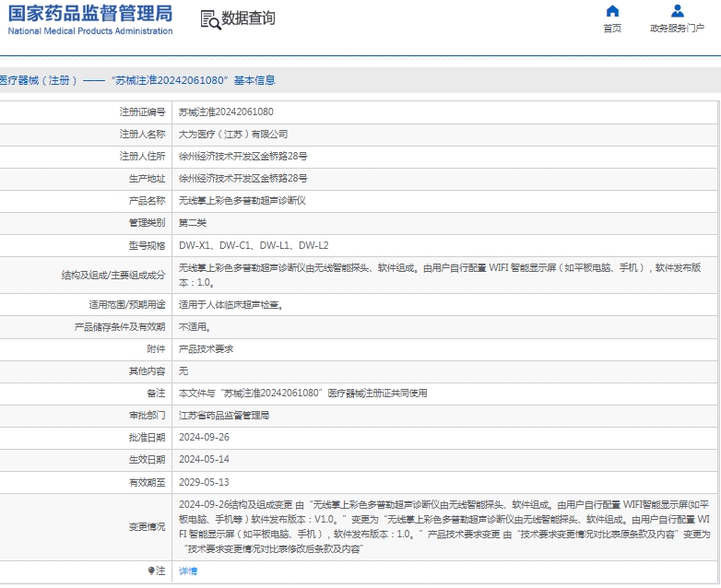Viewport: 721px width, 588px height.
Task: Select registration number value 苏械注准20242061080
Action: click(226, 112)
